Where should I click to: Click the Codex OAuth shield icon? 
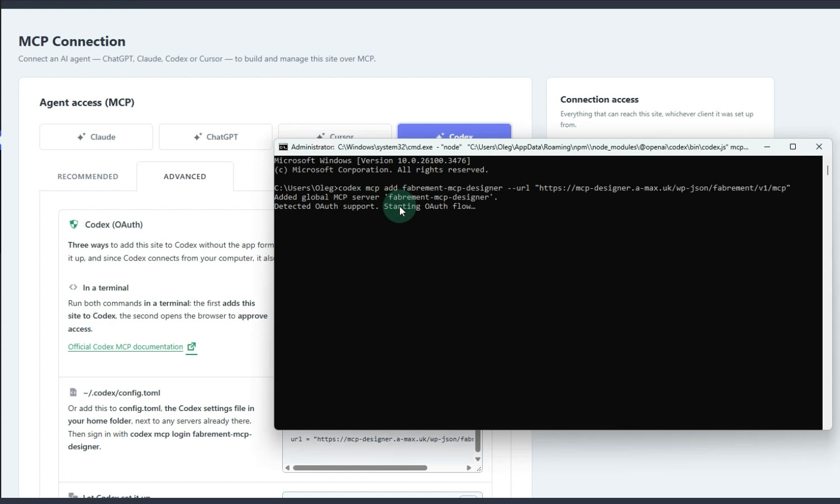pos(73,225)
